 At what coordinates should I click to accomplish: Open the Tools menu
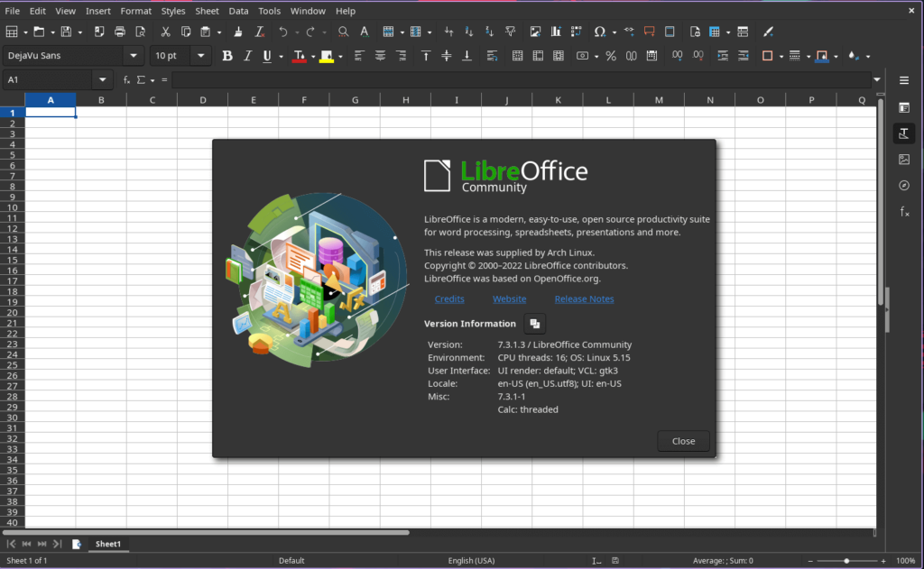tap(269, 11)
